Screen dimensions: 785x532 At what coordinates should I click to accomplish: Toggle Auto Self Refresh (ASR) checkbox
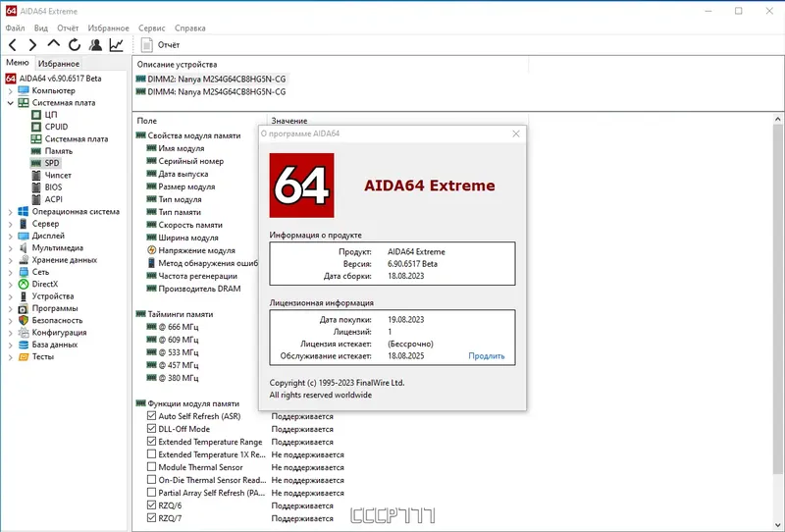point(152,416)
